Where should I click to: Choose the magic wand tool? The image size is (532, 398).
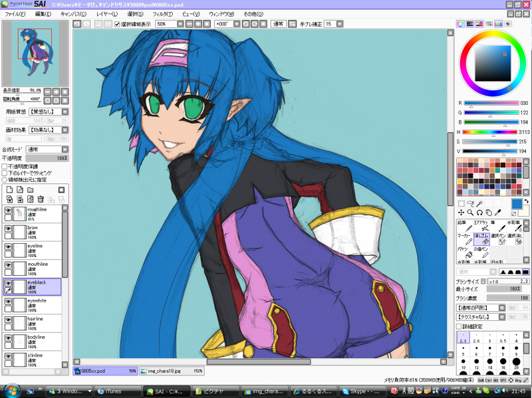(479, 203)
